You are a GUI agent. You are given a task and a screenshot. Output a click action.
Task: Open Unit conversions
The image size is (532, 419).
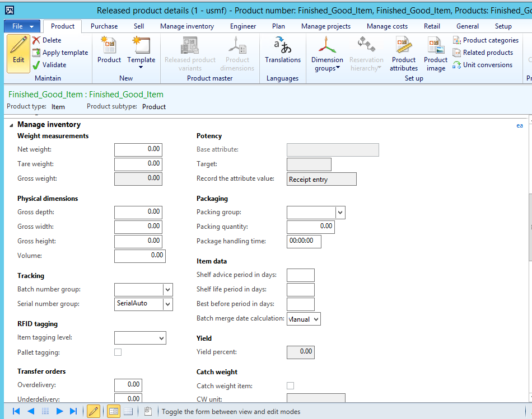pos(486,64)
